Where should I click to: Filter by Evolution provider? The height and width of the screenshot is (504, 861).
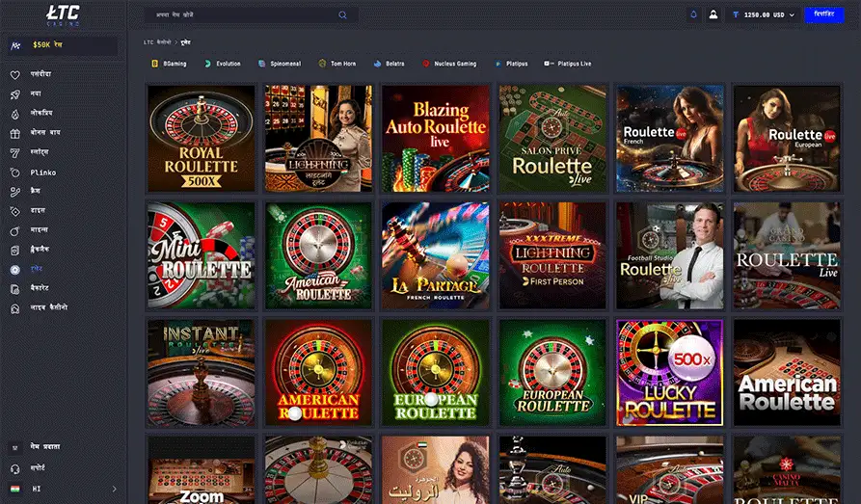[x=223, y=64]
